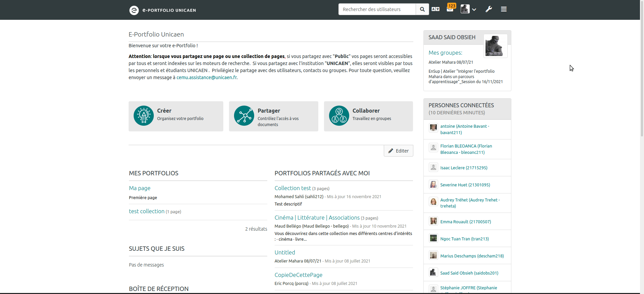The image size is (644, 294).
Task: Open Cinéma | Littérature | Associations collection
Action: (317, 218)
